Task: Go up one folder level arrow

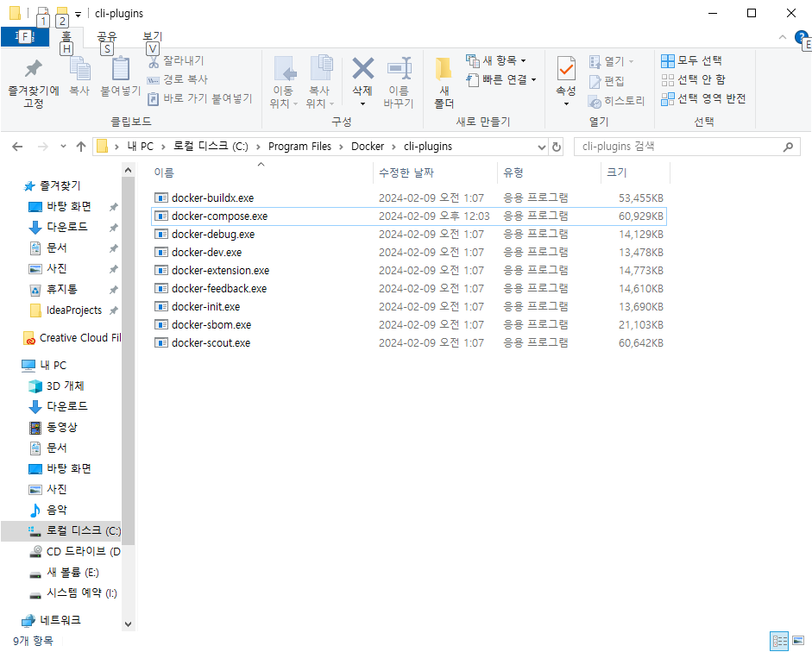Action: tap(81, 147)
